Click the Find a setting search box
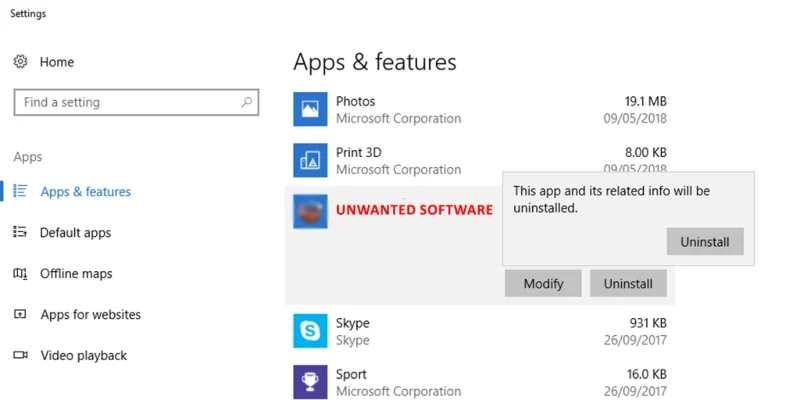 136,103
